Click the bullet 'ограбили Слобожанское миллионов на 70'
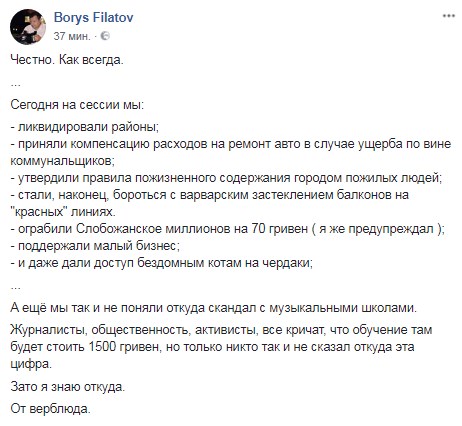 click(228, 229)
